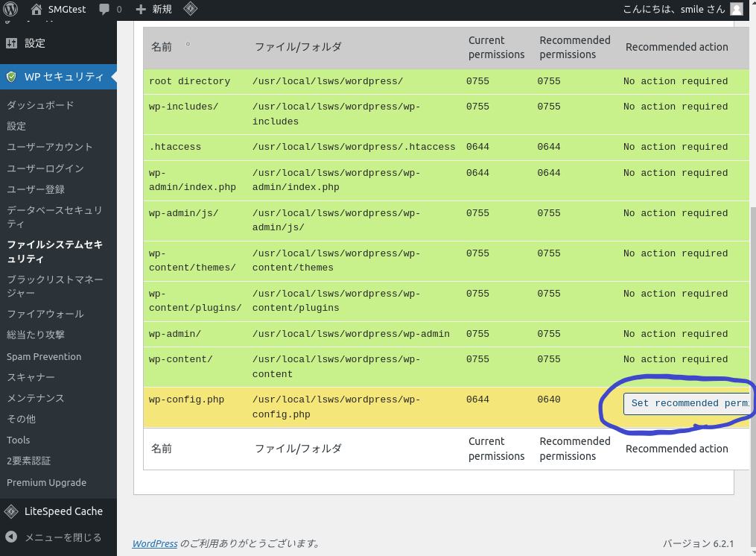Click the 設定 sliders icon in sidebar
This screenshot has width=756, height=556.
(12, 43)
